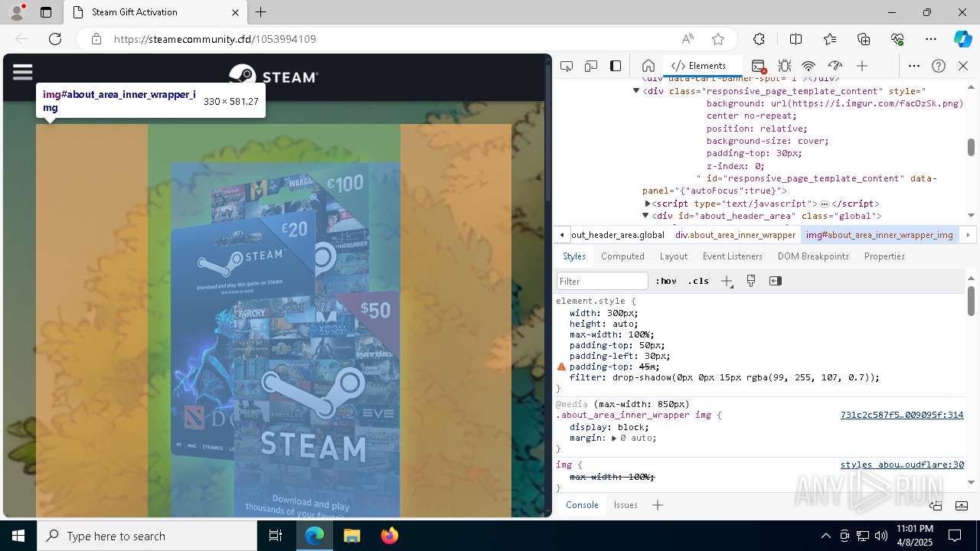Switch to the Layout tab
This screenshot has height=551, width=980.
[x=674, y=256]
